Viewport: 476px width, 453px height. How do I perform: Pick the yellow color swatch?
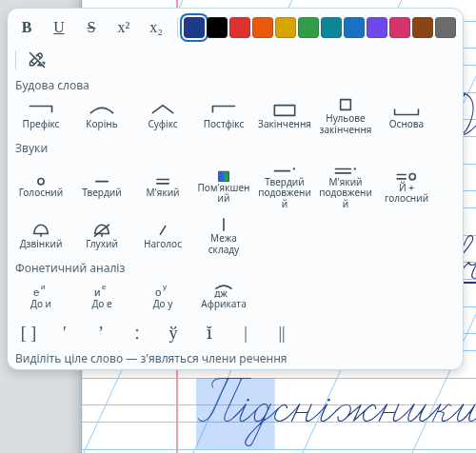286,28
